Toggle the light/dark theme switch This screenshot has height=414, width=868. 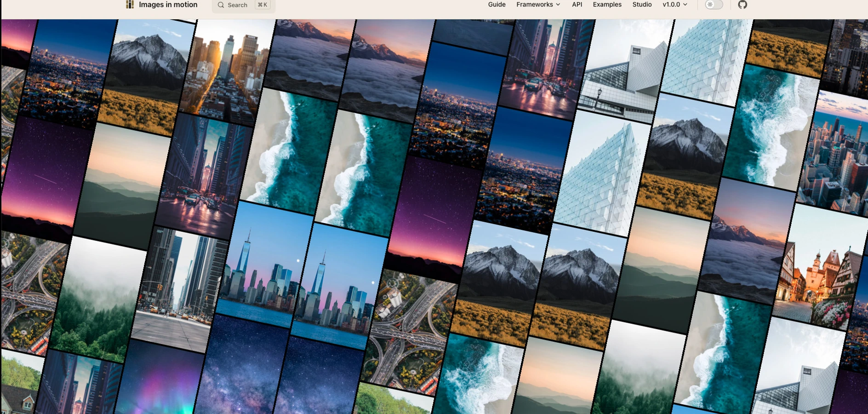[x=714, y=5]
